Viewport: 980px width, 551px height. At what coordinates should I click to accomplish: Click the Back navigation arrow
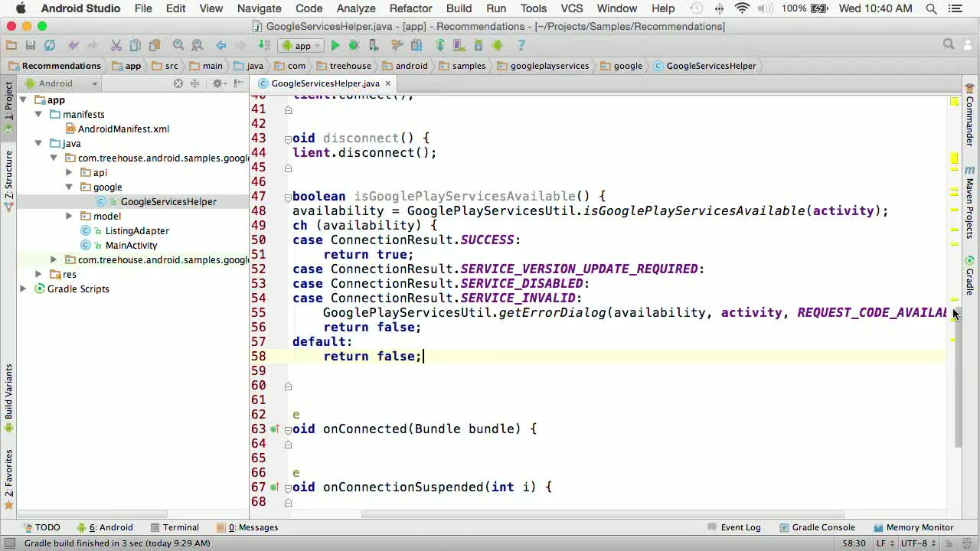click(x=221, y=46)
